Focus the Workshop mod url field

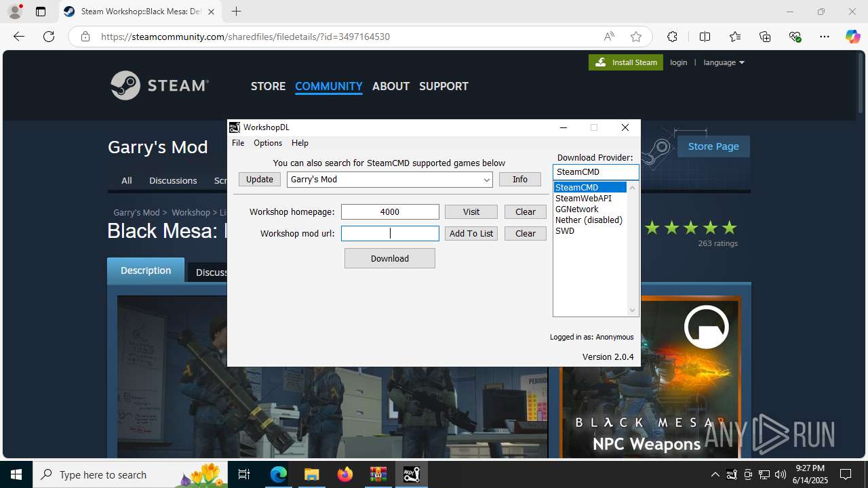click(390, 234)
